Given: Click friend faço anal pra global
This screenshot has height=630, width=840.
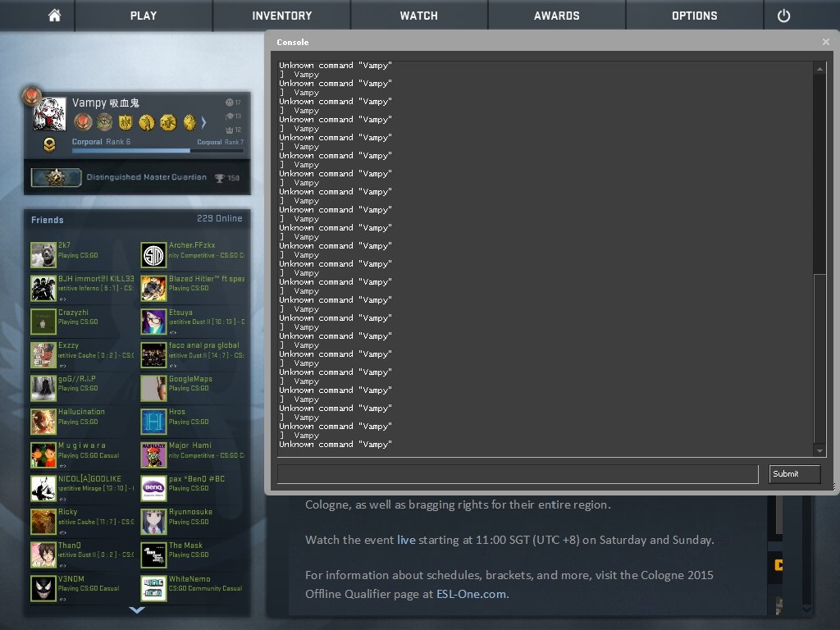Looking at the screenshot, I should coord(204,345).
